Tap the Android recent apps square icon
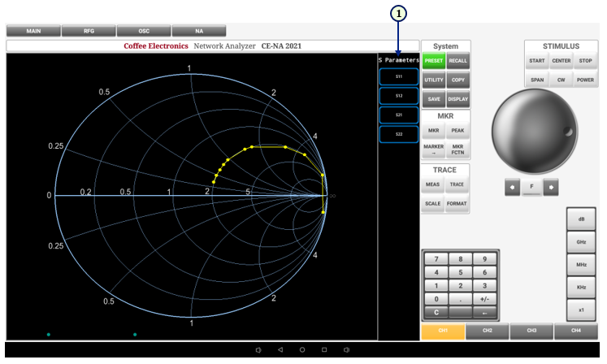This screenshot has height=364, width=607. (x=324, y=349)
